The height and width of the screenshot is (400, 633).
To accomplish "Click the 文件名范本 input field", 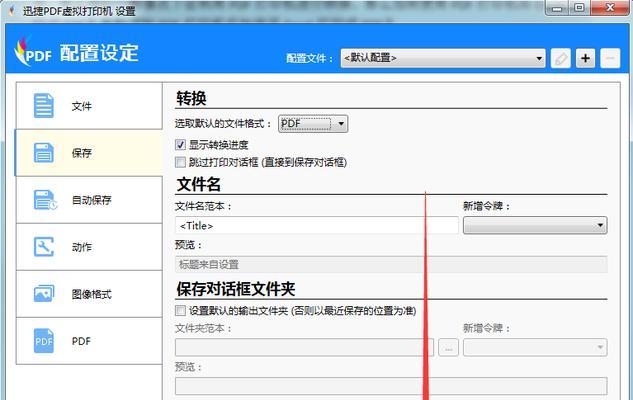I will 317,226.
